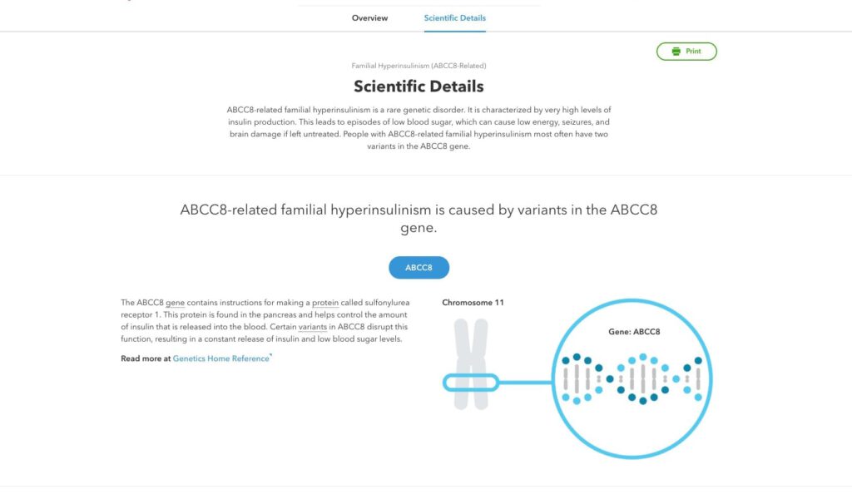This screenshot has width=852, height=504.
Task: Switch to the Overview tab
Action: click(x=369, y=18)
